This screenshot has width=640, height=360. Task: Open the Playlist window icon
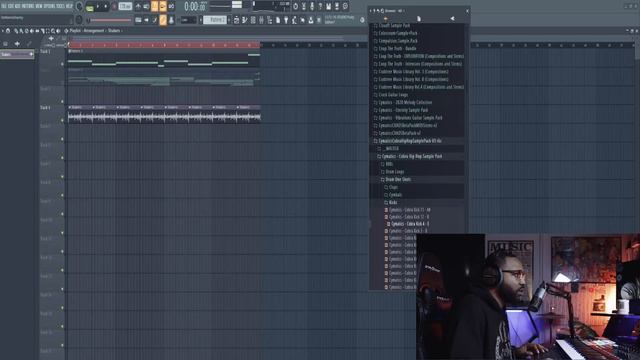point(236,20)
